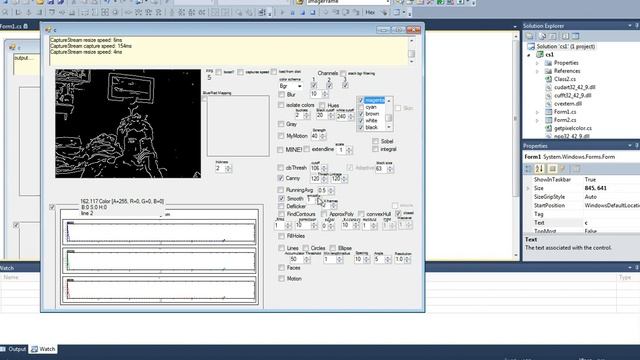
Task: Enable the Motion checkbox
Action: [x=281, y=278]
